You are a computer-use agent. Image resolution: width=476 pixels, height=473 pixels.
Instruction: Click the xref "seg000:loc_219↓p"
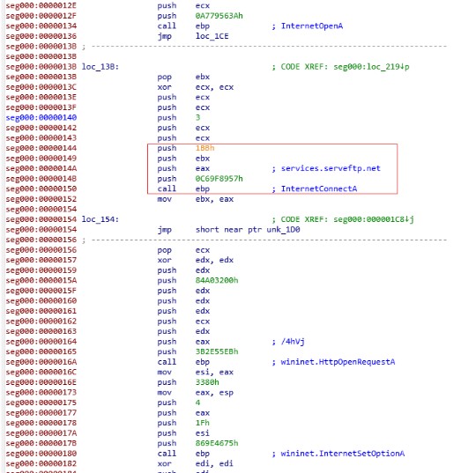tap(371, 67)
